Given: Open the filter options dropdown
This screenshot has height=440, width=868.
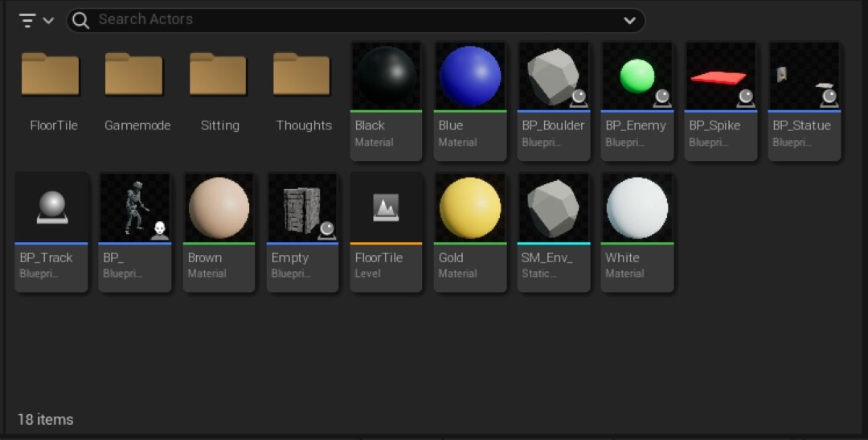Looking at the screenshot, I should click(x=36, y=20).
